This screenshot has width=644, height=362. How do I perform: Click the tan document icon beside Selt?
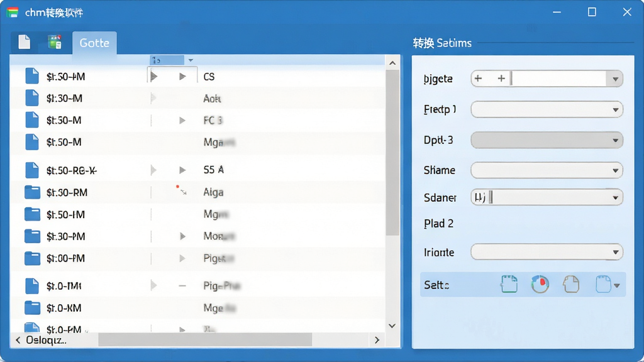click(x=571, y=284)
